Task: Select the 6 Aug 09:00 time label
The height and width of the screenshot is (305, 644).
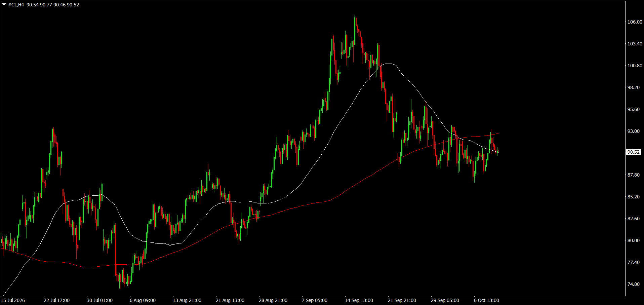Action: pos(143,300)
